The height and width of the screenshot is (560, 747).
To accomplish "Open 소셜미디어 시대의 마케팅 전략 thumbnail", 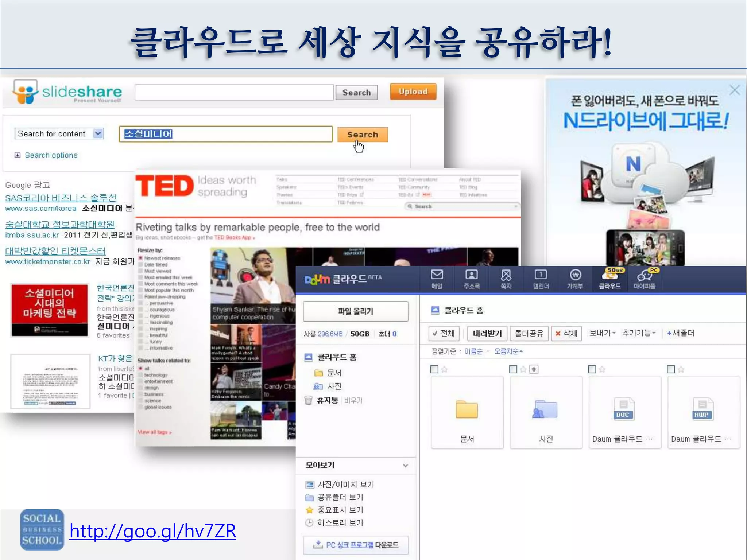I will pos(50,310).
